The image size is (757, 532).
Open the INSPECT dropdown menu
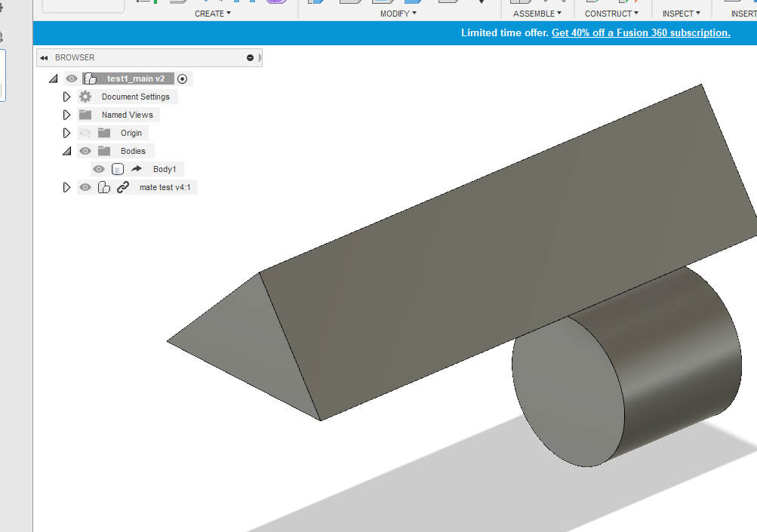pyautogui.click(x=681, y=14)
